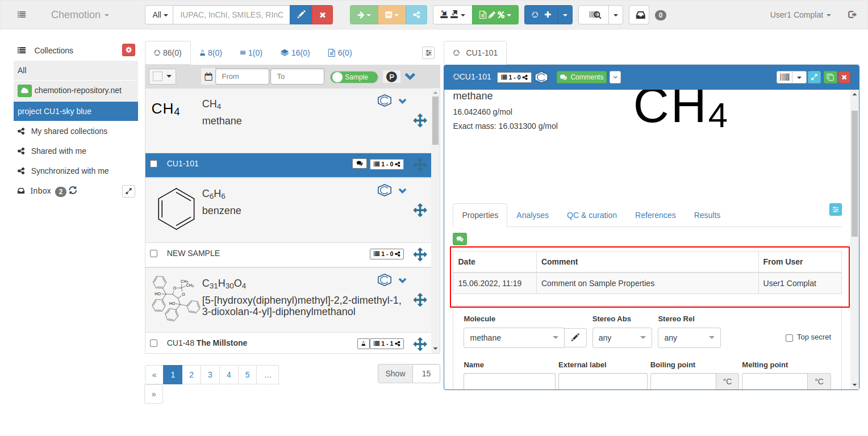Open the All search scope dropdown
The image size is (868, 436).
tap(159, 15)
